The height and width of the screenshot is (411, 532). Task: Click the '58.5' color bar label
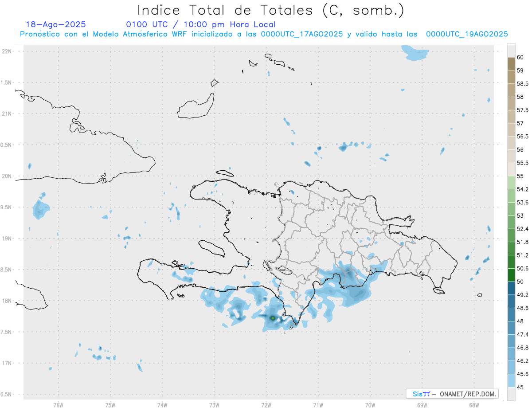[x=523, y=83]
